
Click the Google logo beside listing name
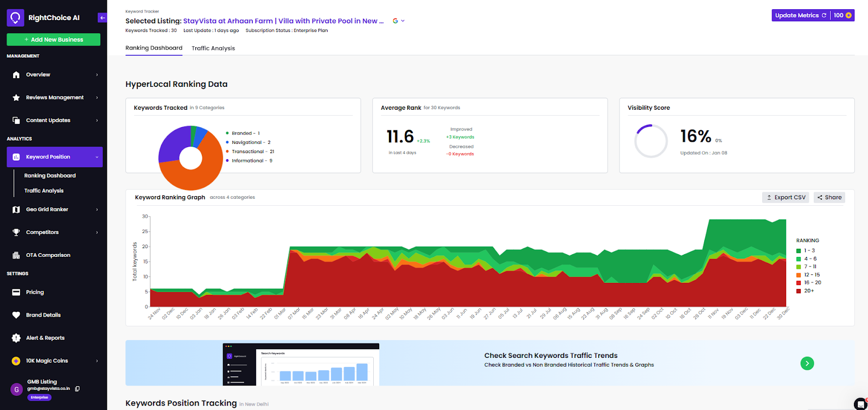coord(395,21)
